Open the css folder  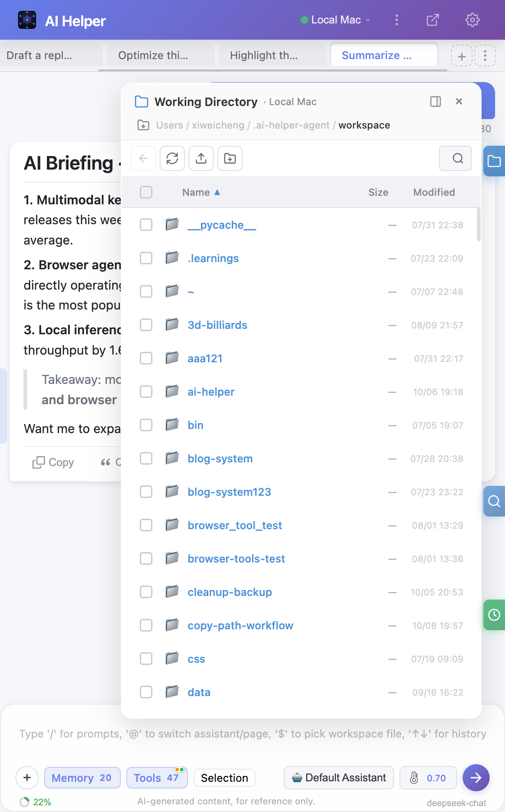[196, 659]
